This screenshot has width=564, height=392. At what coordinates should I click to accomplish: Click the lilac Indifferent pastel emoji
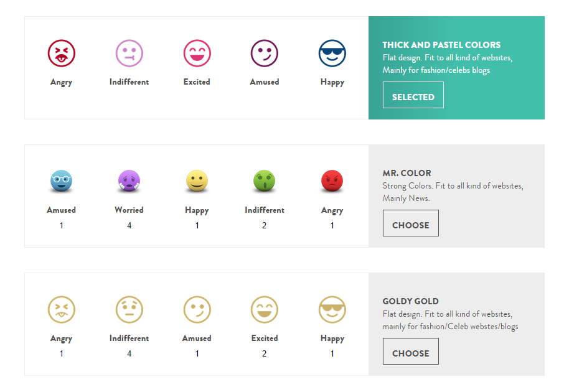pos(129,54)
